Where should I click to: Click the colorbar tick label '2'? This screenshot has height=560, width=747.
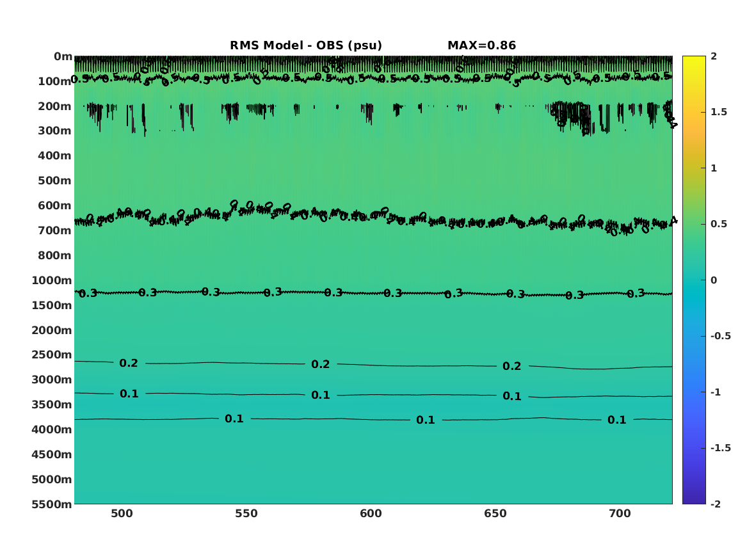tap(714, 56)
